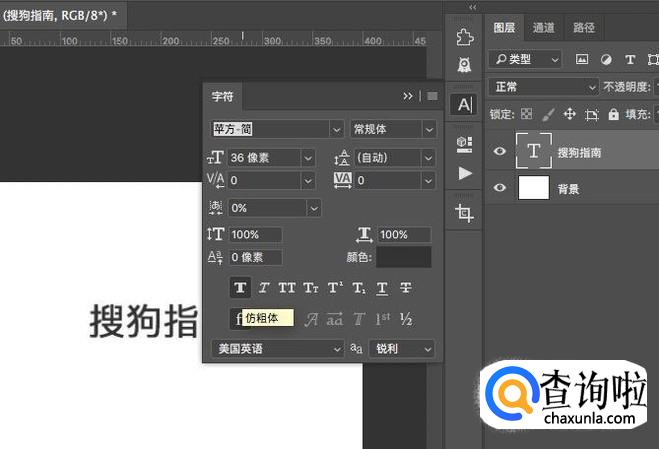
Task: Toggle Subscript style button
Action: pyautogui.click(x=358, y=288)
